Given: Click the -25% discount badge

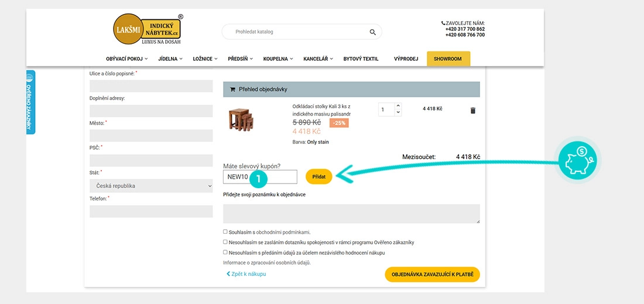Looking at the screenshot, I should pyautogui.click(x=339, y=123).
